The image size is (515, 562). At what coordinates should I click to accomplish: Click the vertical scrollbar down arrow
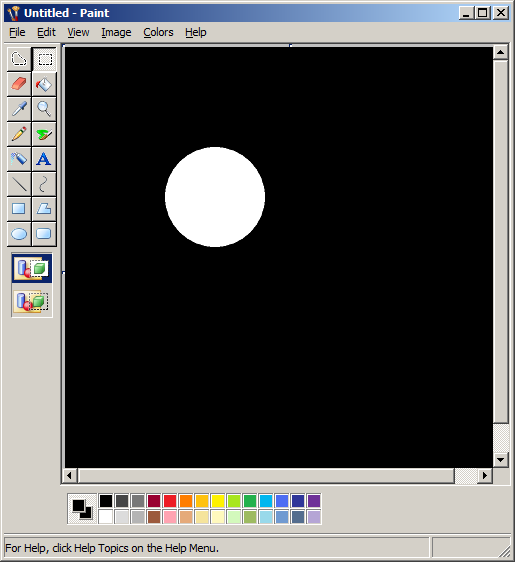pyautogui.click(x=501, y=459)
